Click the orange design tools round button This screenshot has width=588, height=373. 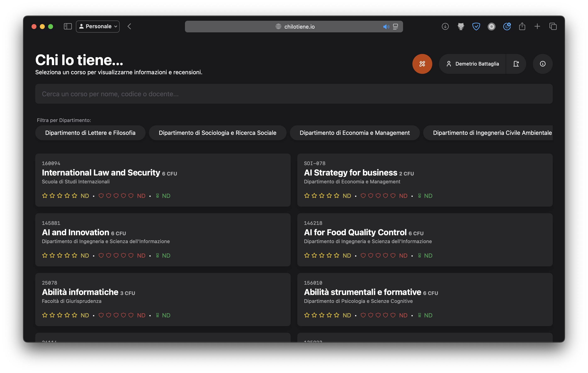[x=422, y=64]
